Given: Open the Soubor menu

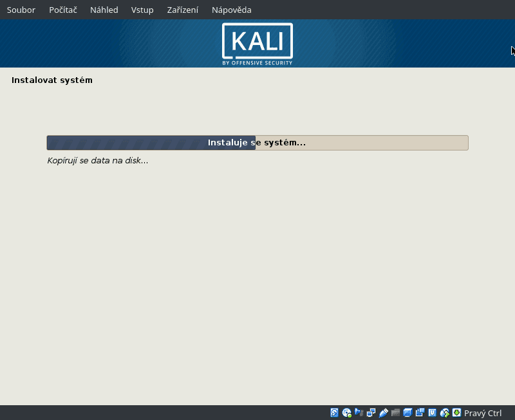Looking at the screenshot, I should [x=21, y=10].
